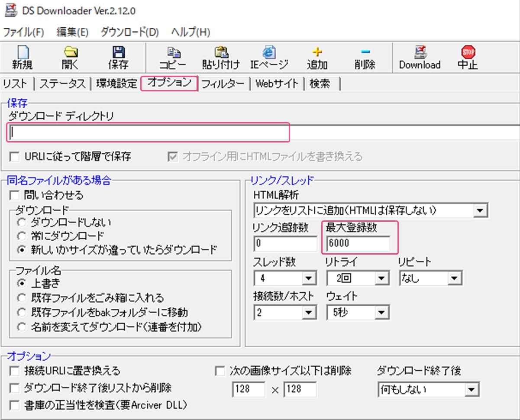Check the 問い合わせる checkbox

[x=15, y=195]
